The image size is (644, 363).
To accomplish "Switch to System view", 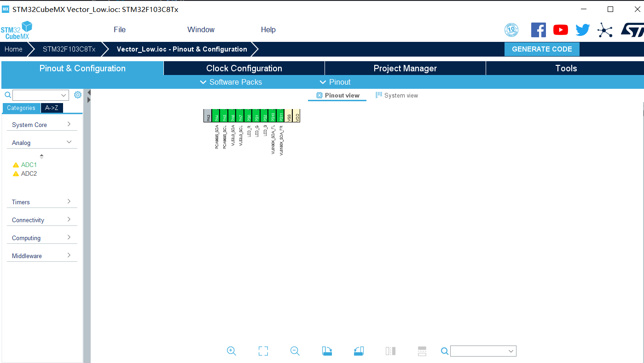I will (396, 95).
